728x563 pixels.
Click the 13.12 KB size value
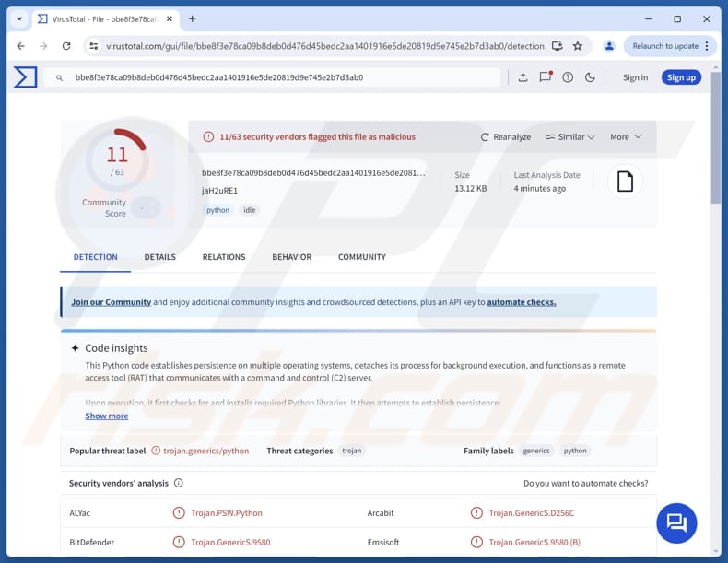point(470,189)
